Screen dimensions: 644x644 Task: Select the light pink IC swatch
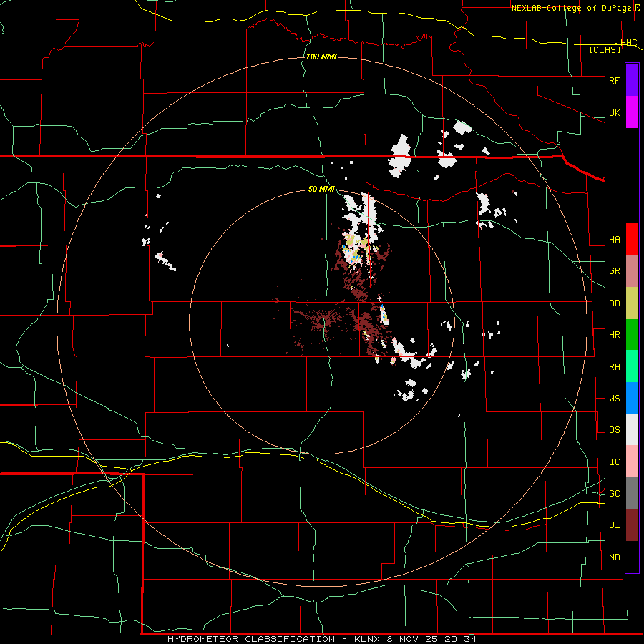coord(632,462)
